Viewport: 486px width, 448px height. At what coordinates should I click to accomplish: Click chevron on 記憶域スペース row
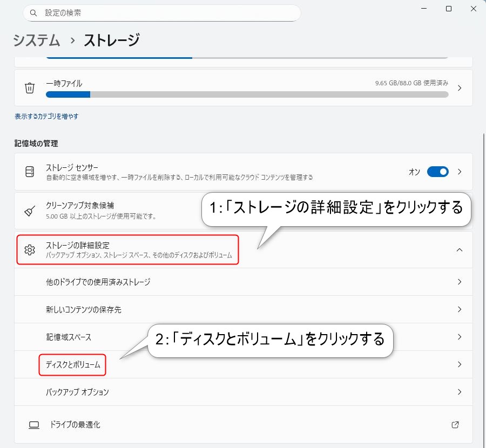[x=460, y=337]
